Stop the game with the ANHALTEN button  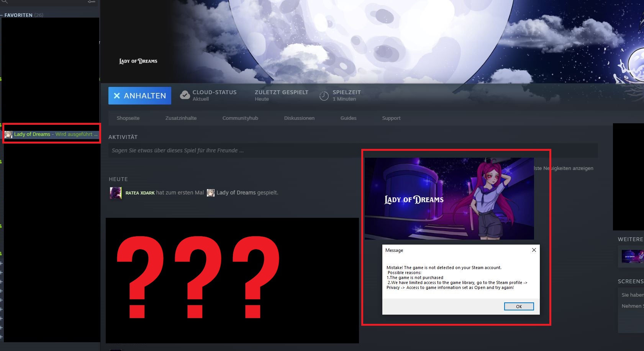coord(140,96)
